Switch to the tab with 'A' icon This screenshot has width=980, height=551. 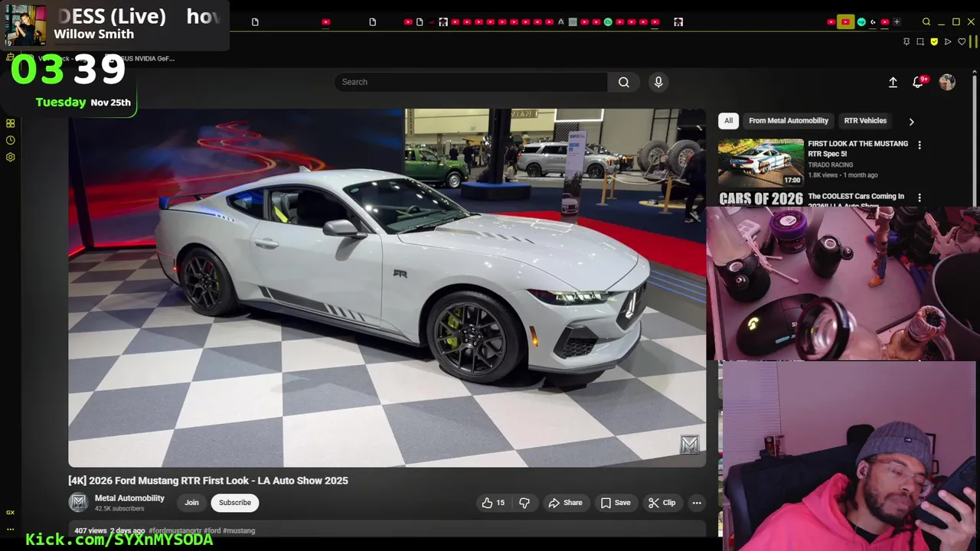point(560,22)
